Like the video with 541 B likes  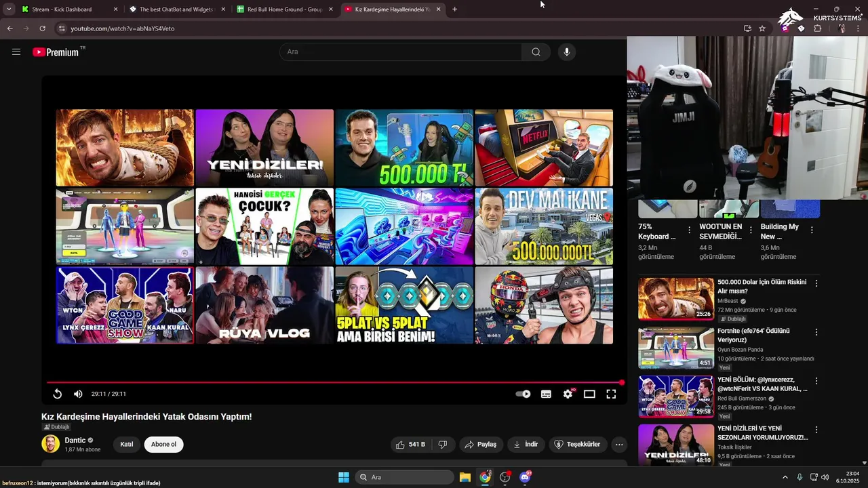[x=410, y=445]
